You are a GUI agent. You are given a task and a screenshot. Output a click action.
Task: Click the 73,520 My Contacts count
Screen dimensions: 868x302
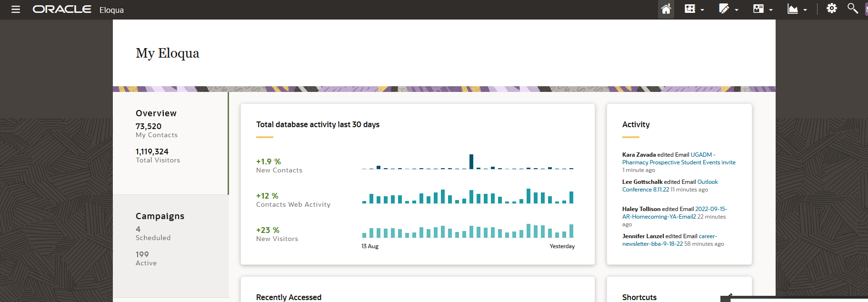[149, 126]
